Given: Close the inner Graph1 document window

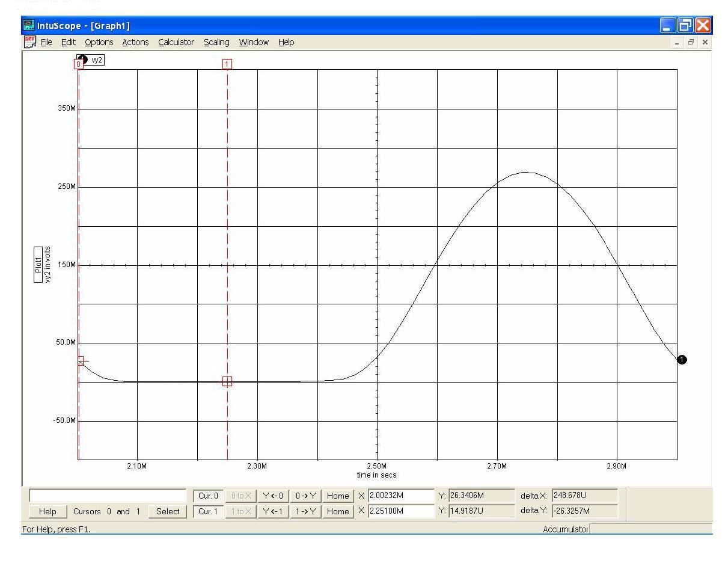Looking at the screenshot, I should (705, 42).
